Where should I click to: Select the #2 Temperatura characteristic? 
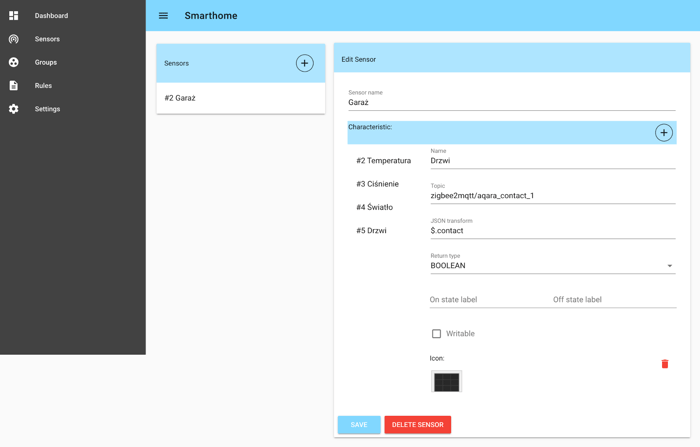click(x=383, y=161)
